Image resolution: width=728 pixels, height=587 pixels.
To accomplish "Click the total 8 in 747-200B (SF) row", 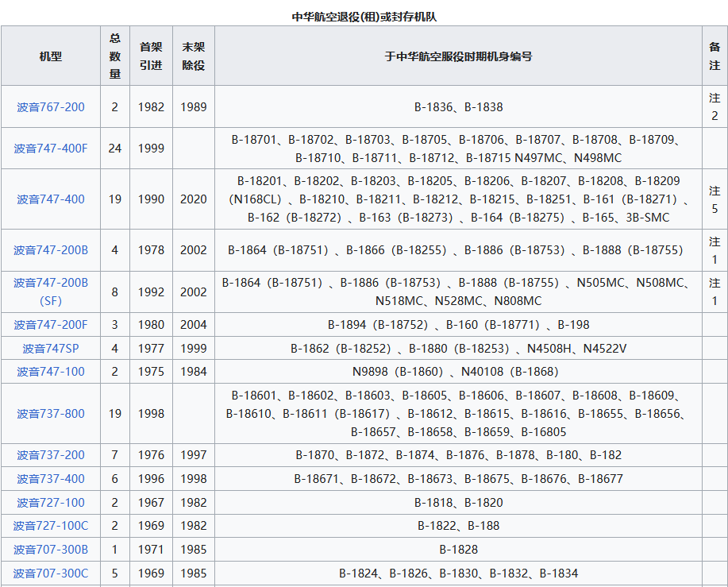I will 115,292.
